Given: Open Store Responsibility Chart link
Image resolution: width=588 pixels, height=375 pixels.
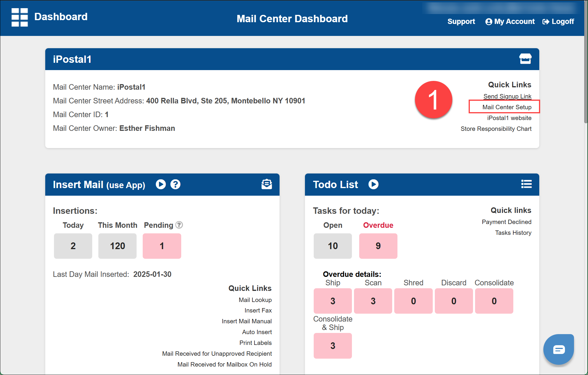Looking at the screenshot, I should (496, 129).
